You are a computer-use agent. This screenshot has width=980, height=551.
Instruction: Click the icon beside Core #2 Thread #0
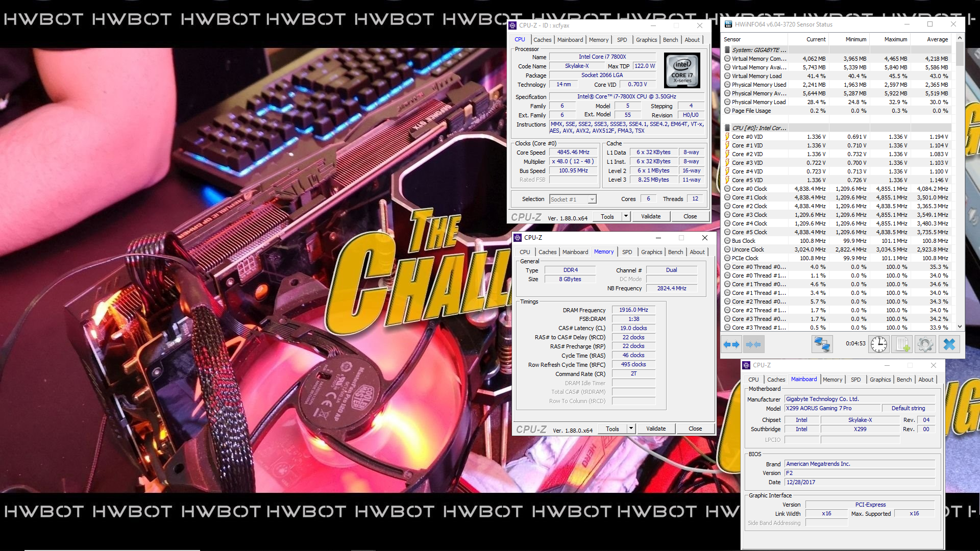[x=727, y=302]
